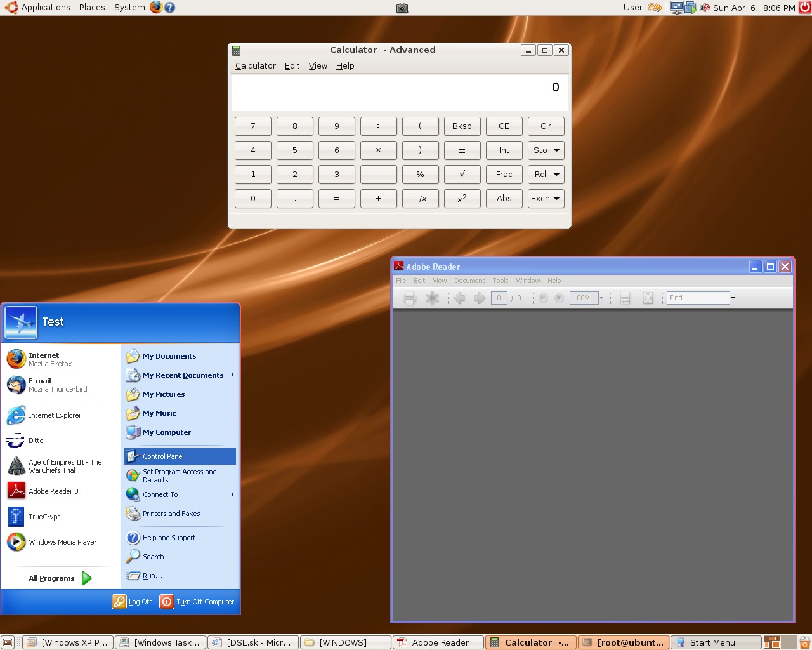Switch to [root@ubunt... terminal in the taskbar
Screen dimensions: 812x650
click(x=624, y=642)
